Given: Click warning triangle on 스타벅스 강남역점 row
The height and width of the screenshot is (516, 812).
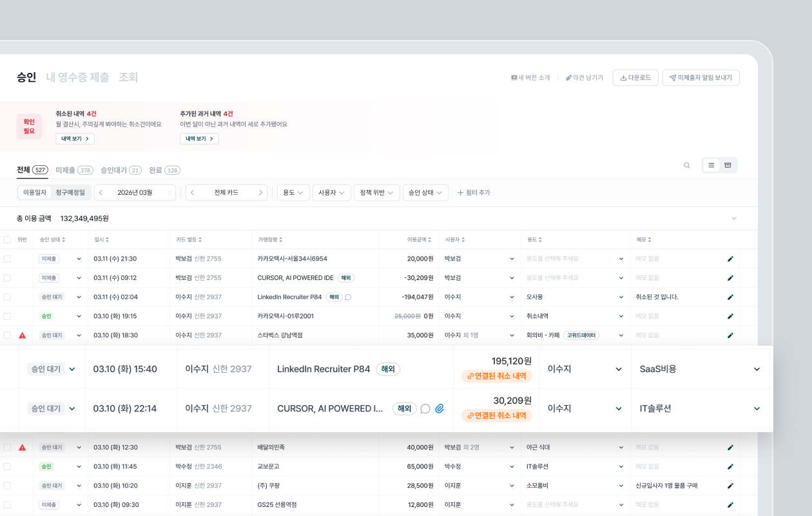Looking at the screenshot, I should coord(23,335).
